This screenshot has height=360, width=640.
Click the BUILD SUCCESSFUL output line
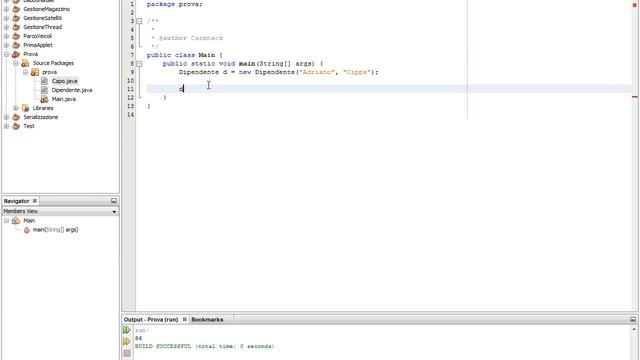[204, 346]
